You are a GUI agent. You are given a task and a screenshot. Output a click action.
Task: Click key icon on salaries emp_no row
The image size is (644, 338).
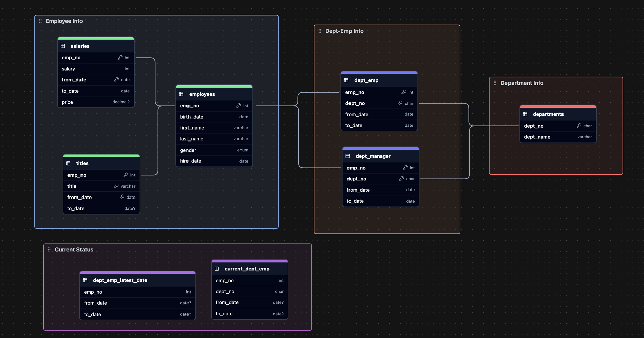120,58
